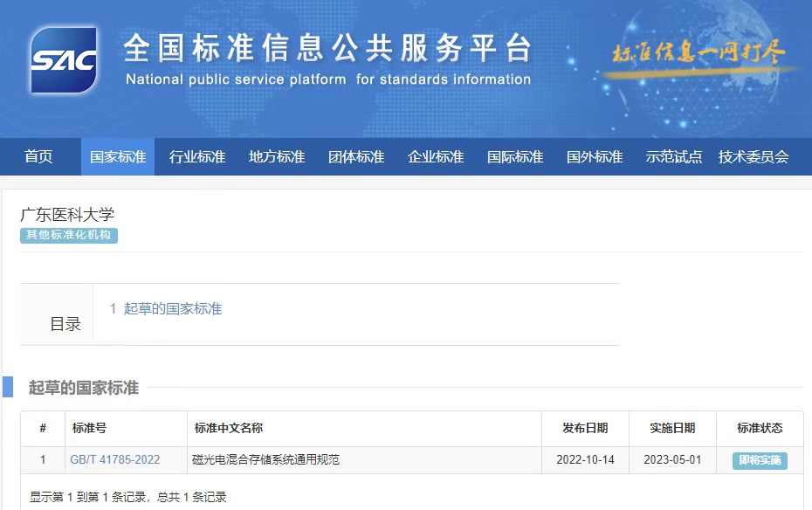Click the 2023-05-01 implementation date cell

[x=672, y=459]
